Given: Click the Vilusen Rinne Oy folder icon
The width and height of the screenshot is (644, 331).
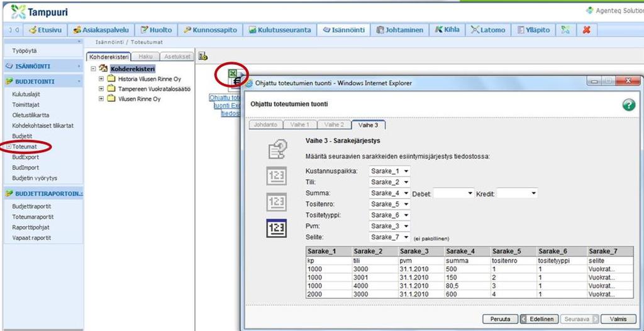Looking at the screenshot, I should 111,99.
